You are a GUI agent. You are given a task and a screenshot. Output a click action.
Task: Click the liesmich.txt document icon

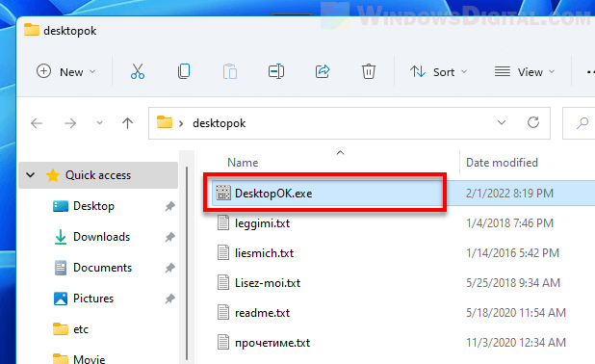[223, 253]
